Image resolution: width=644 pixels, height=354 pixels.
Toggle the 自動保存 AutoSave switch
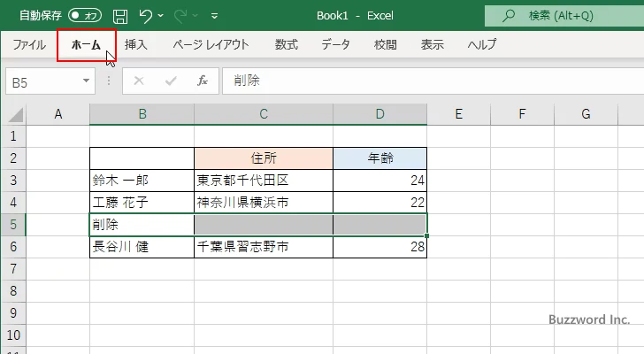click(x=85, y=16)
